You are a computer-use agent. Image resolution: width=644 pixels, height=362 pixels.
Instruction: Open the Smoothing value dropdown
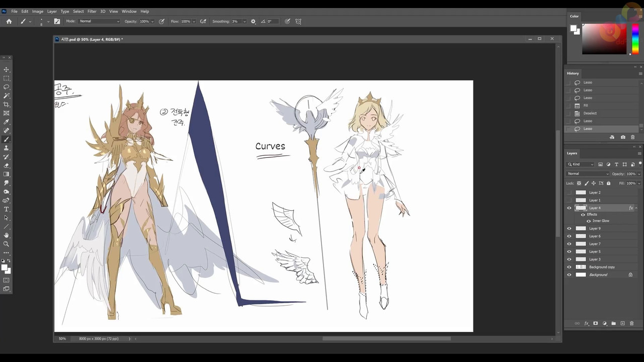coord(245,21)
